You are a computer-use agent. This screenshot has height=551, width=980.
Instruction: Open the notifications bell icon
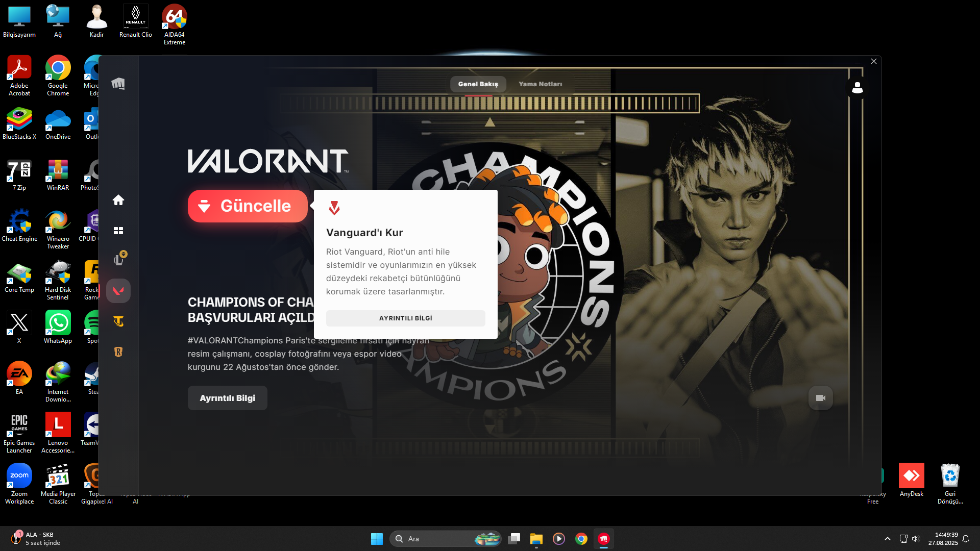pyautogui.click(x=966, y=539)
